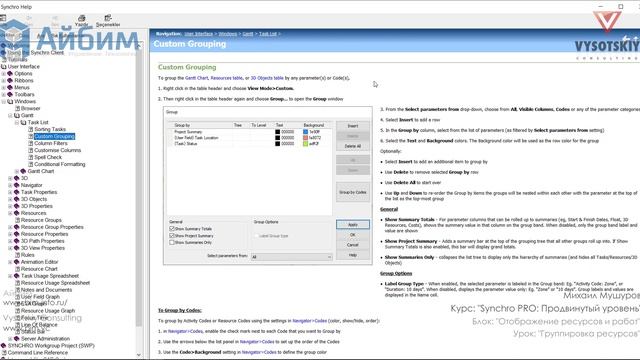
Task: Click the Cancel button in Group dialog
Action: tap(353, 245)
